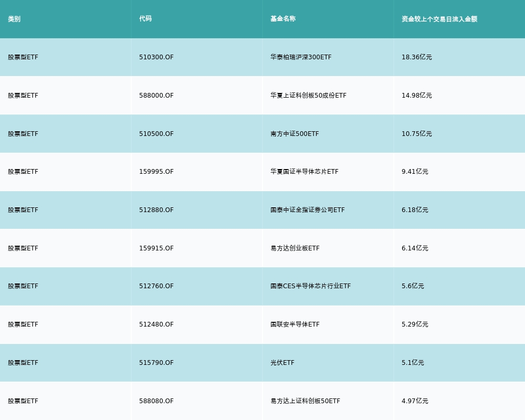The image size is (525, 420).
Task: Select inflow value 6.18亿元
Action: tap(415, 210)
